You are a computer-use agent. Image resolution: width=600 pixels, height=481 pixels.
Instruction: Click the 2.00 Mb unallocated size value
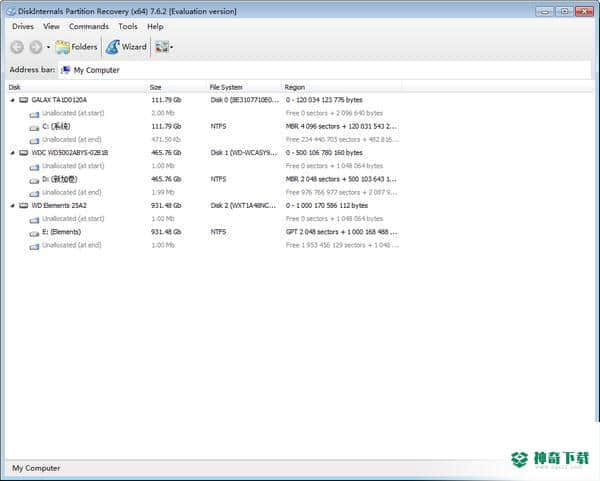(x=163, y=113)
